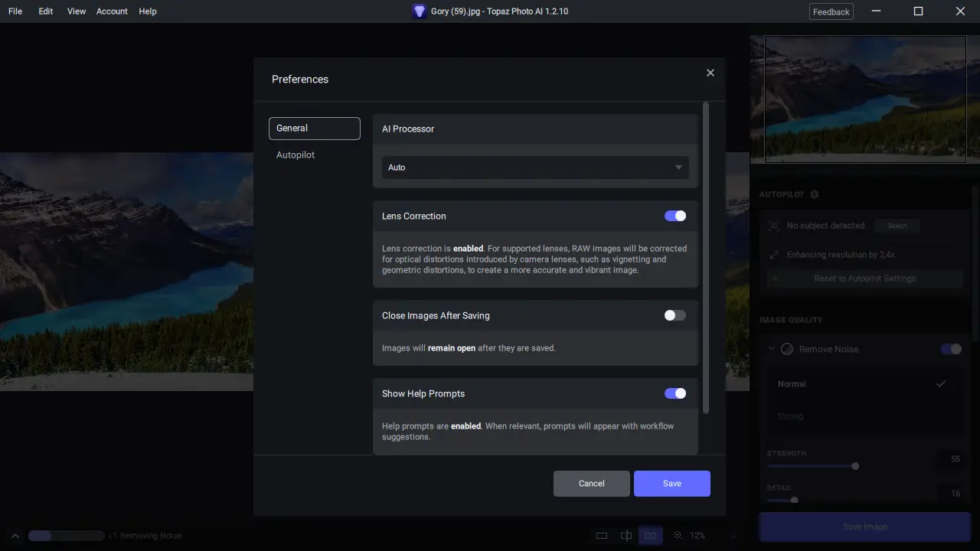980x551 pixels.
Task: Click the 12% zoom level text
Action: (697, 536)
